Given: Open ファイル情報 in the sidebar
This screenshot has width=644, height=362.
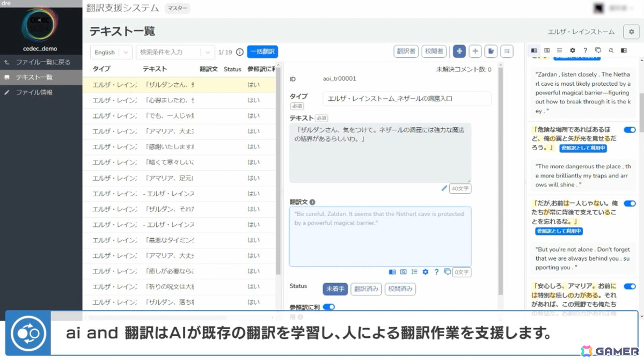Looking at the screenshot, I should (x=41, y=92).
